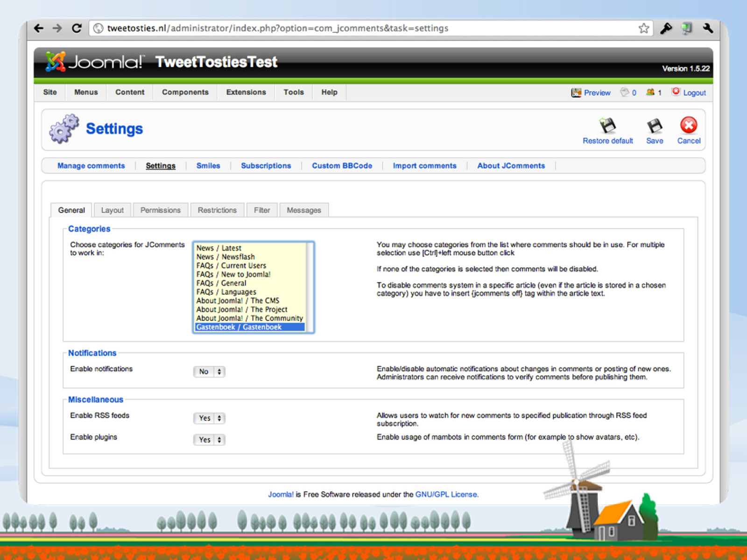Open the Extensions menu
747x560 pixels.
[x=246, y=92]
